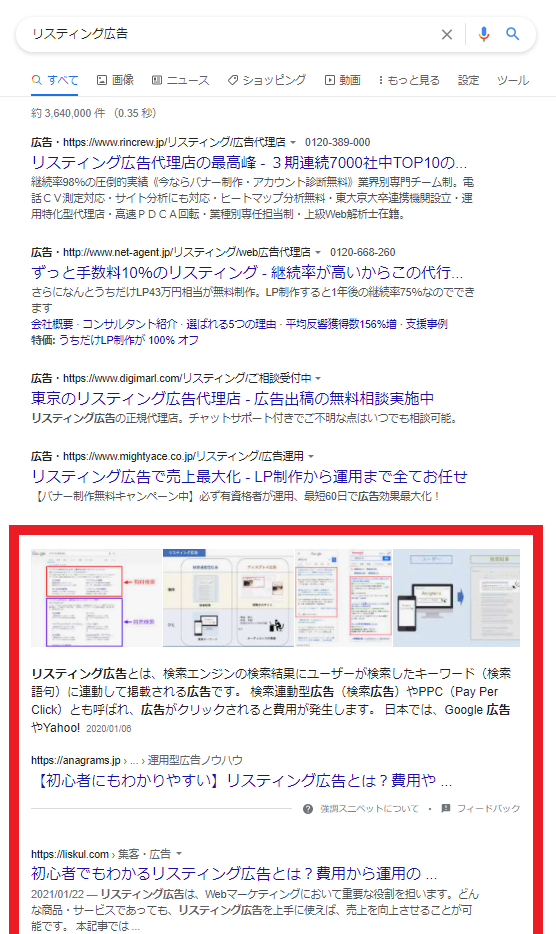Clear the search box with X icon
This screenshot has height=934, width=556.
tap(446, 35)
